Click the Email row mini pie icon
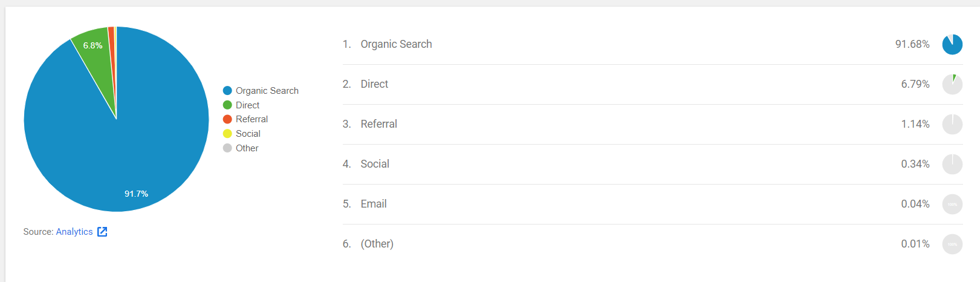 tap(952, 204)
